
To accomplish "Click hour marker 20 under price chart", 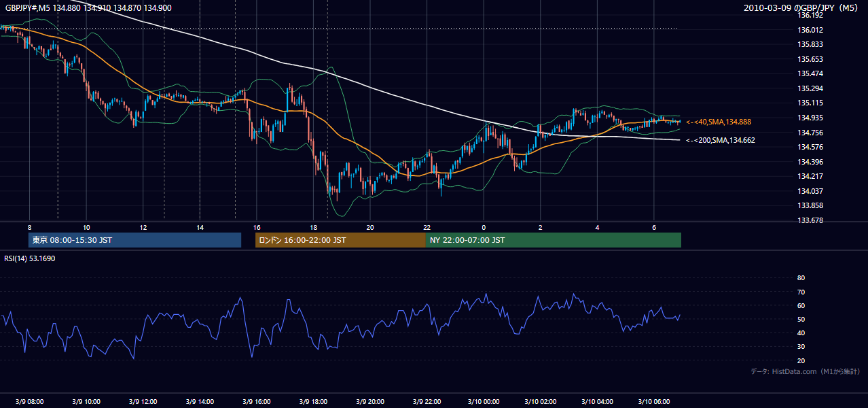I will pyautogui.click(x=369, y=227).
